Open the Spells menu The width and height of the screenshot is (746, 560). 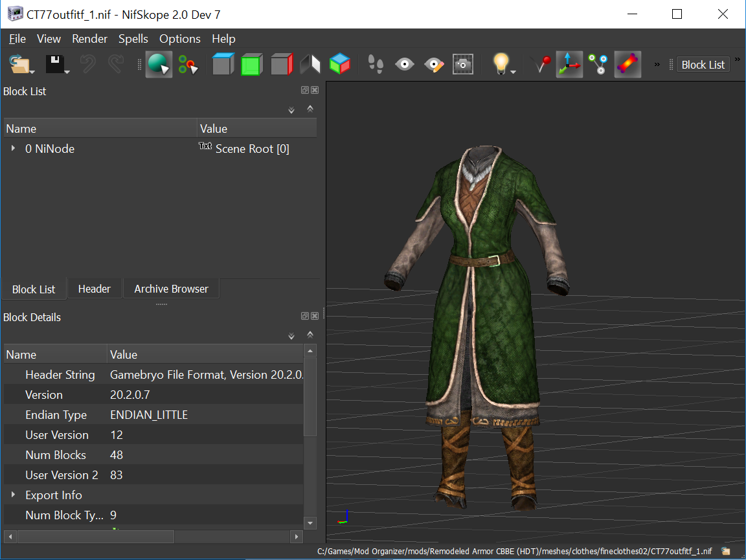click(x=133, y=39)
